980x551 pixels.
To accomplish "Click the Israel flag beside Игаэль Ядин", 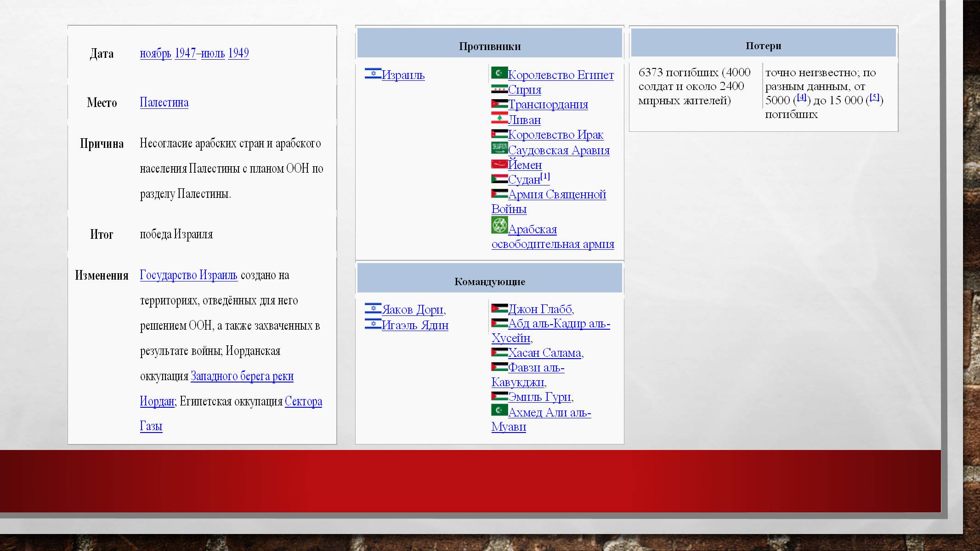I will (x=373, y=324).
